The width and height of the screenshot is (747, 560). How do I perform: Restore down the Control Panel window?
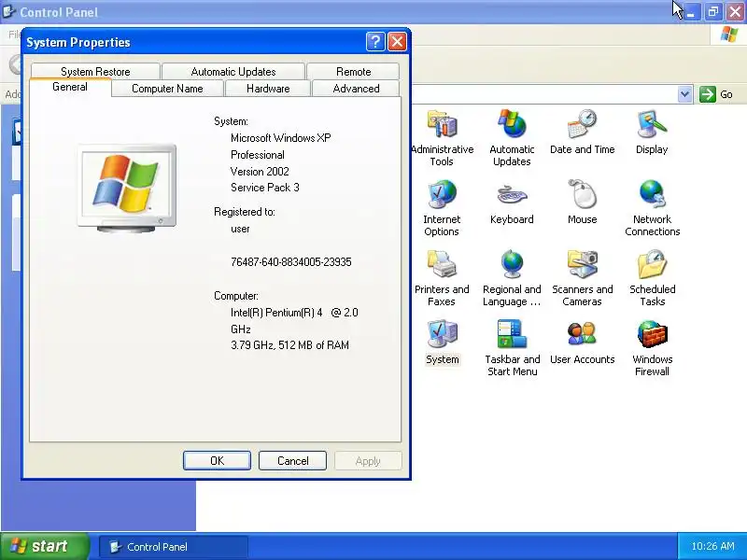(x=713, y=12)
